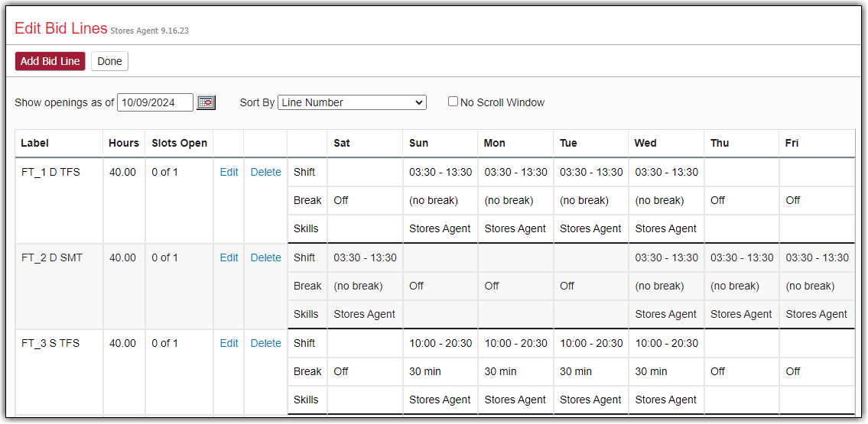Click FT_3 Monday shift 10:00 - 20:30
The width and height of the screenshot is (868, 424).
tap(515, 343)
